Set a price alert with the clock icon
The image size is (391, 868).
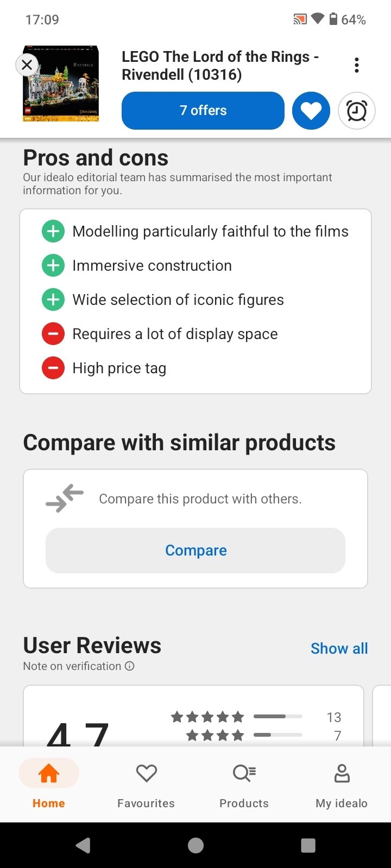coord(357,111)
